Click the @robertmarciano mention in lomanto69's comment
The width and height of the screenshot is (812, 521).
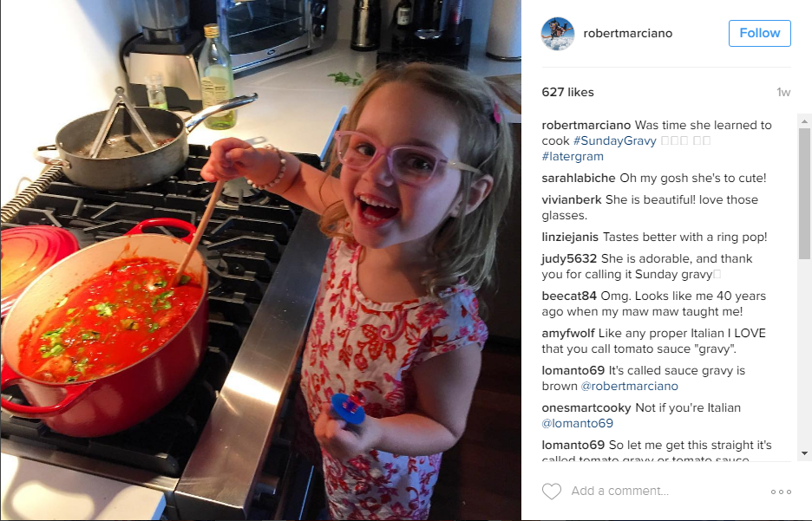click(x=629, y=386)
